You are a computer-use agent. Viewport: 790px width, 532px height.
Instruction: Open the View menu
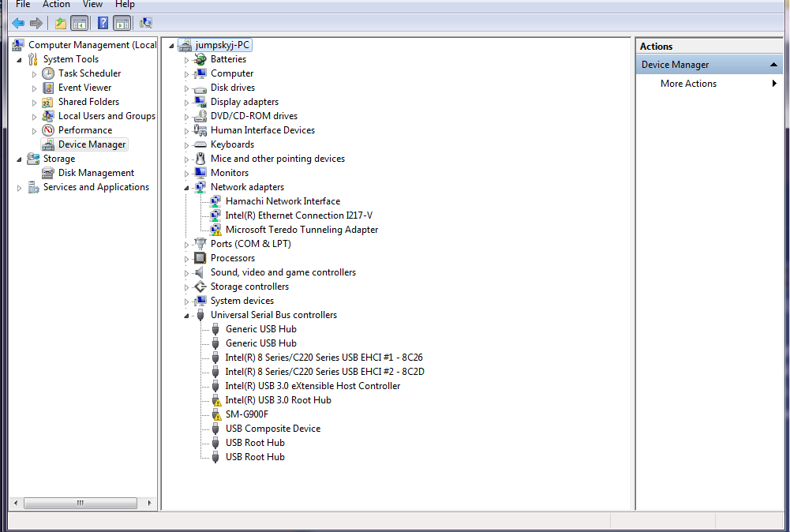(92, 4)
